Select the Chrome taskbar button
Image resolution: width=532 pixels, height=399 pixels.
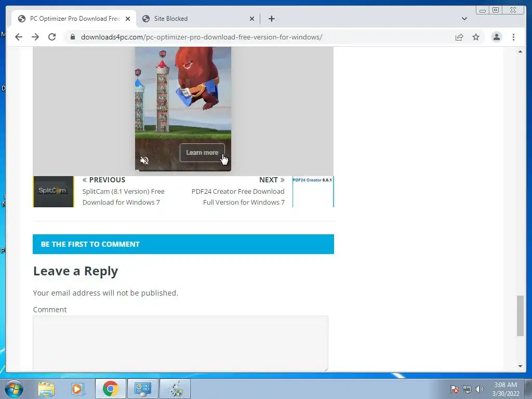[110, 389]
